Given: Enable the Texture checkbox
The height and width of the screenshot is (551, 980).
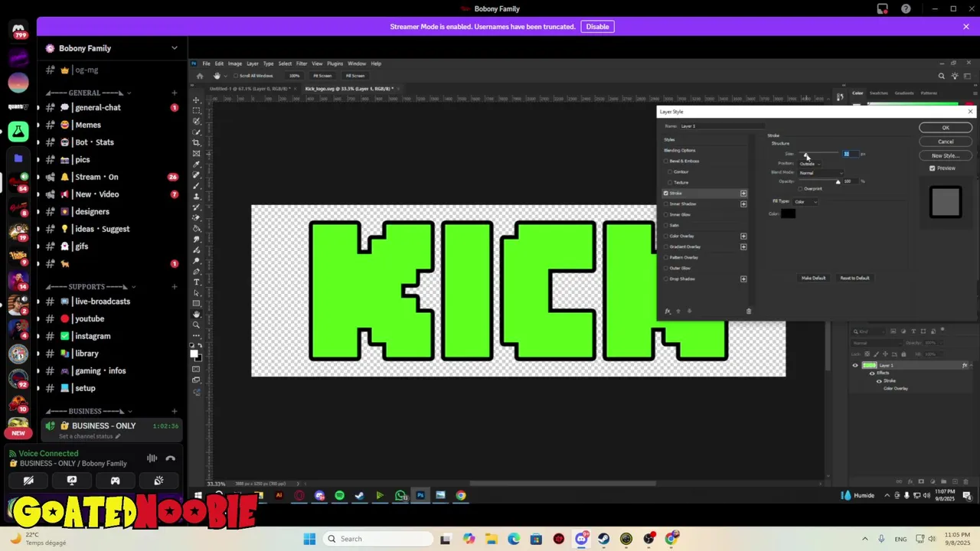Looking at the screenshot, I should (x=670, y=183).
